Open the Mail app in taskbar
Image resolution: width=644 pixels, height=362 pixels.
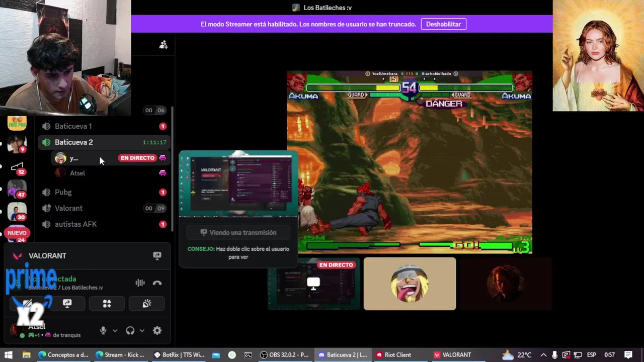coord(216,355)
